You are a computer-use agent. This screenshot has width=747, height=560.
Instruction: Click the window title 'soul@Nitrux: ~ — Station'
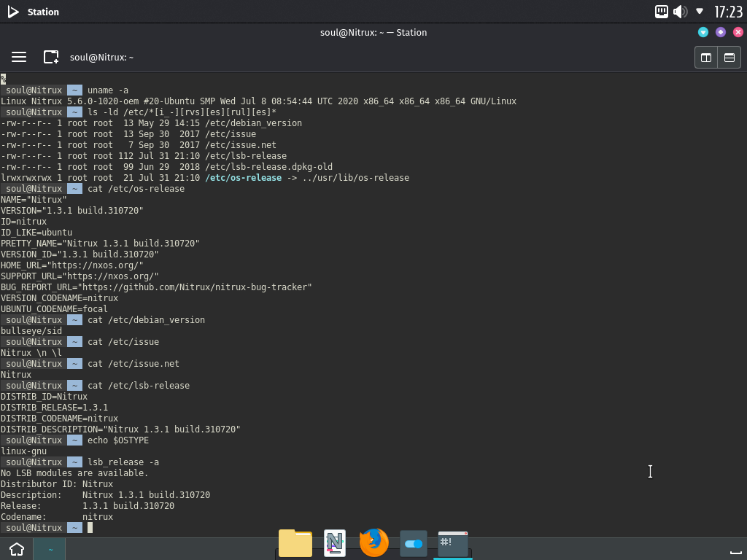click(373, 32)
